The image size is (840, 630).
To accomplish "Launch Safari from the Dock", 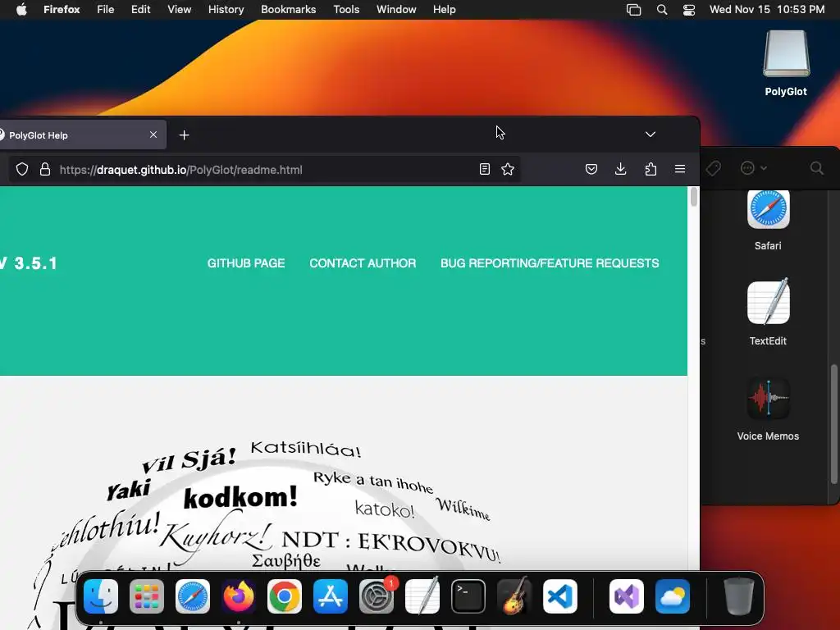I will pyautogui.click(x=193, y=596).
